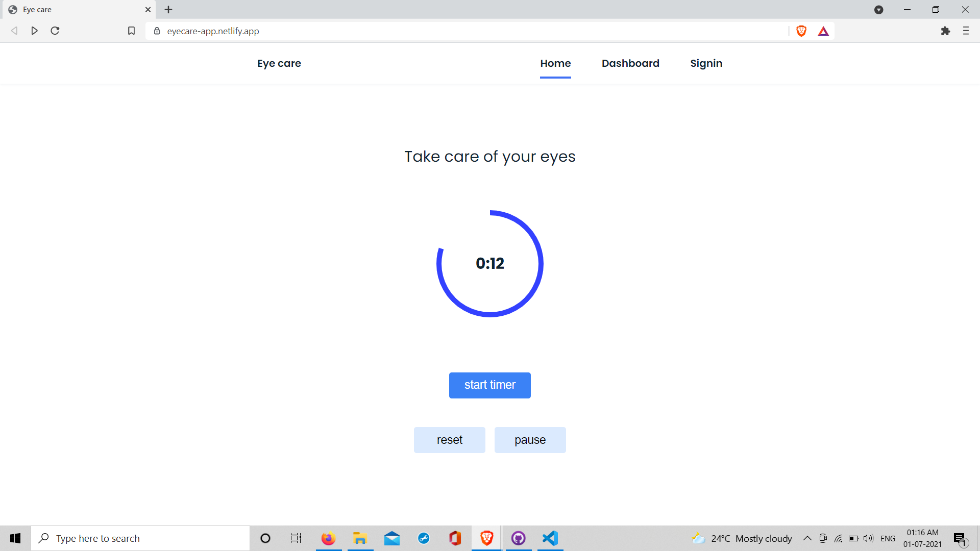Reload the page with the refresh icon
980x551 pixels.
pos(55,31)
